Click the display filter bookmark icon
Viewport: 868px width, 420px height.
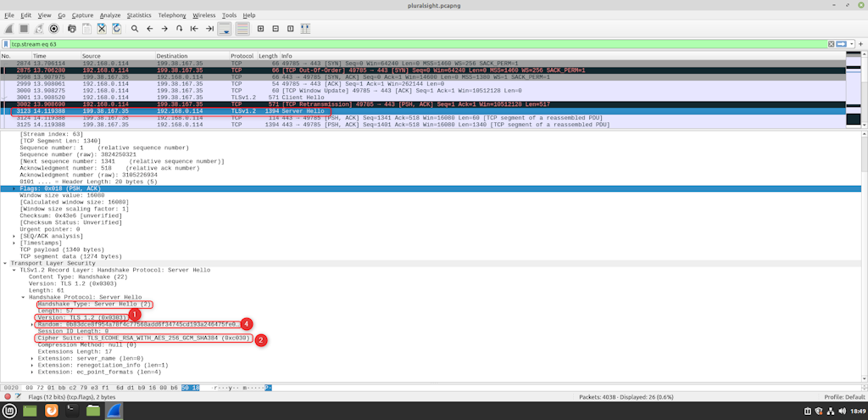(6, 44)
